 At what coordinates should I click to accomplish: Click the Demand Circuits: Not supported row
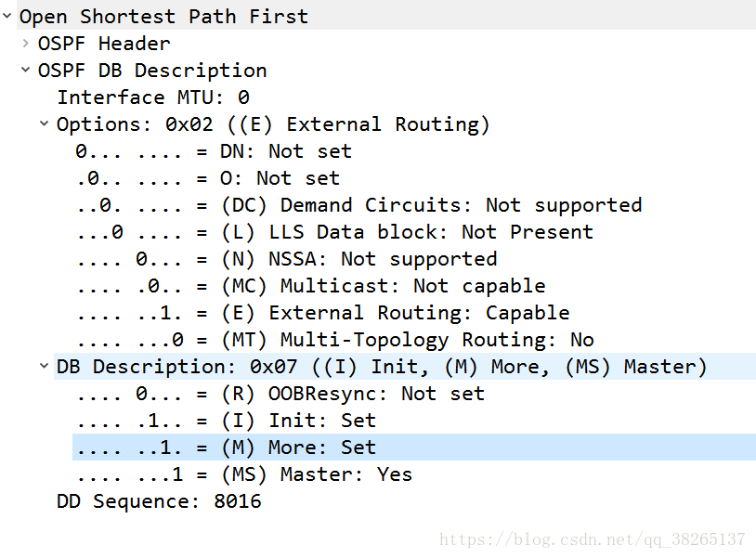(x=358, y=205)
